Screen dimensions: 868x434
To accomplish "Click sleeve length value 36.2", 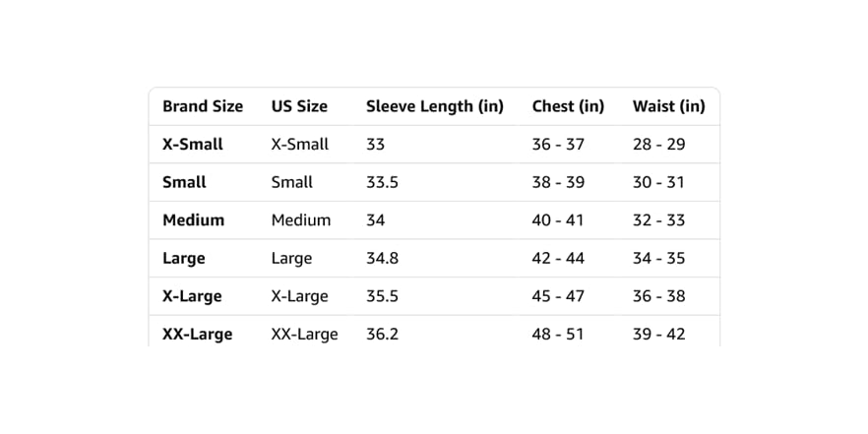I will [382, 335].
